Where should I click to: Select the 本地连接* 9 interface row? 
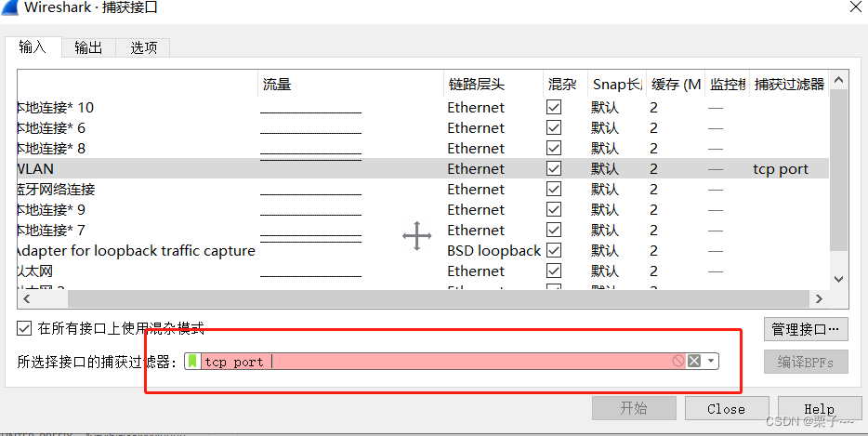pyautogui.click(x=423, y=209)
